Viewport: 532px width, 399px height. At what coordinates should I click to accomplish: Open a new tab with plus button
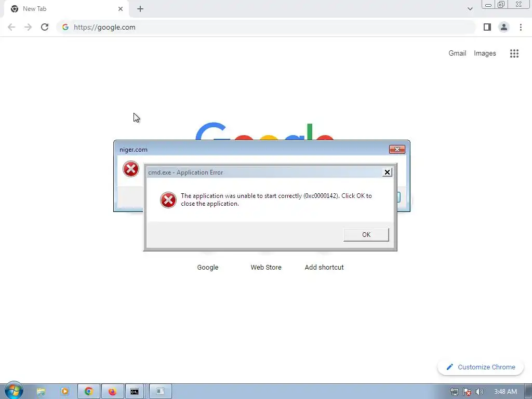[x=140, y=9]
